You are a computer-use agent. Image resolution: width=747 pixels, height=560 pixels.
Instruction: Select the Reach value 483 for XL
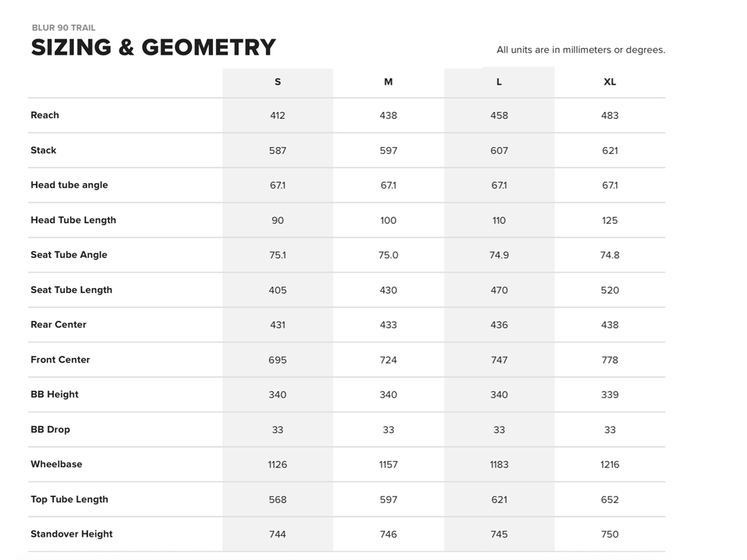610,115
